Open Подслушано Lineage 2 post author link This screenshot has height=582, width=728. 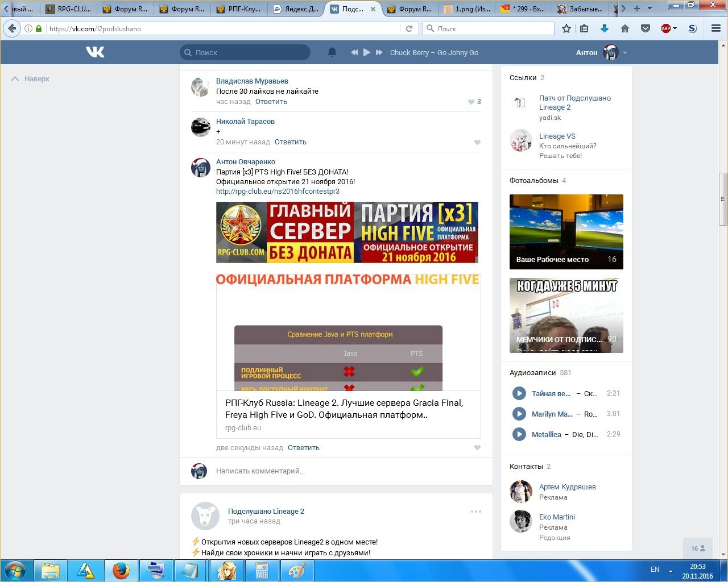[x=266, y=512]
